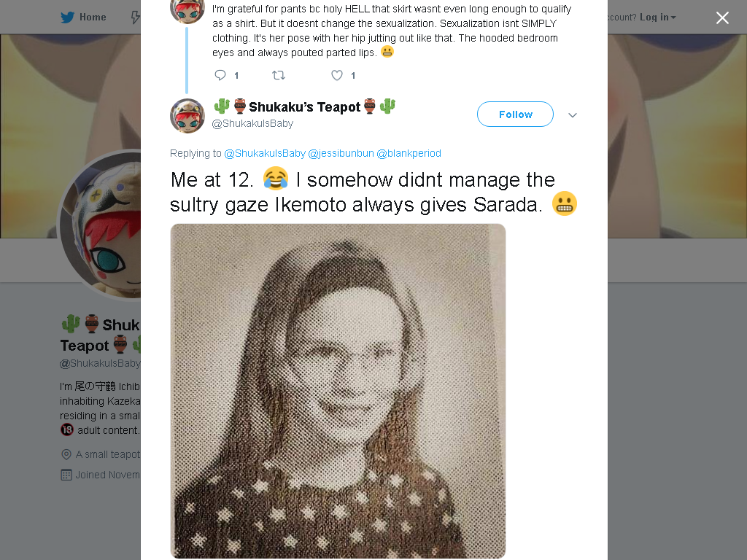The image size is (747, 560).
Task: Click the reply speech bubble icon
Action: (220, 75)
